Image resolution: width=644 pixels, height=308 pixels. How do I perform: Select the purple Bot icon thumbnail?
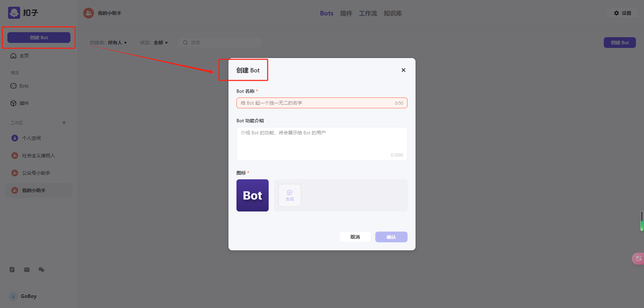point(253,195)
